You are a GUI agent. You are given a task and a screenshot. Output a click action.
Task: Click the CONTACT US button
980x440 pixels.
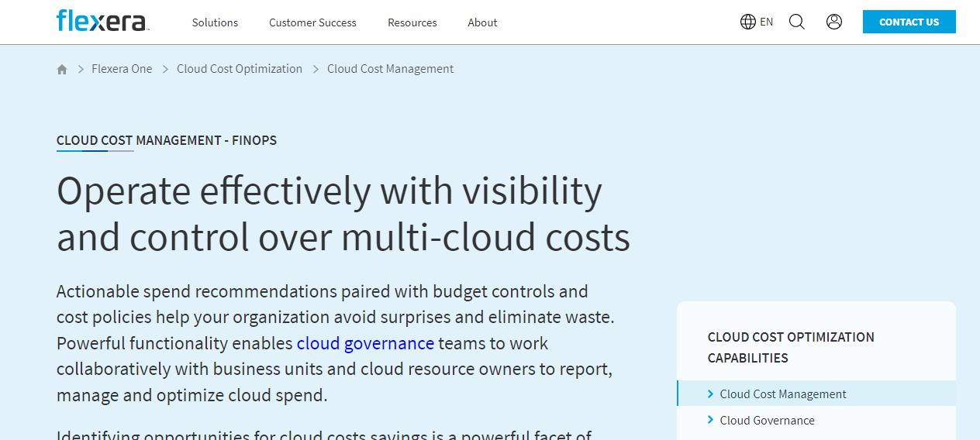click(x=909, y=22)
